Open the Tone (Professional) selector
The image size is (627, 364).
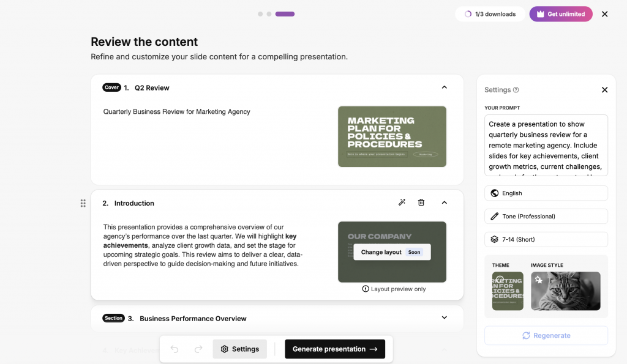click(546, 217)
